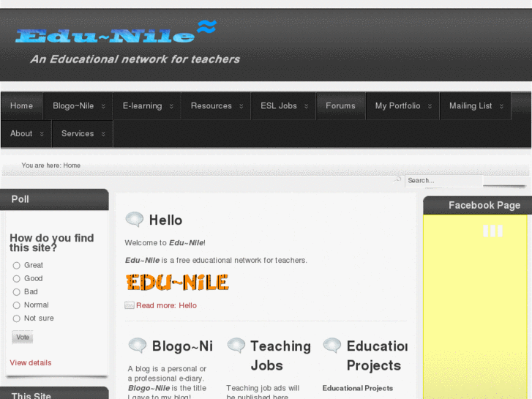Image resolution: width=532 pixels, height=399 pixels.
Task: Expand the About menu arrow
Action: point(42,134)
